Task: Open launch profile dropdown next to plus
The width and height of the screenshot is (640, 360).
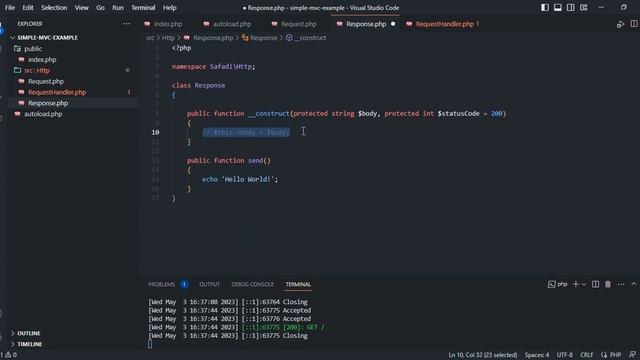Action: point(584,284)
